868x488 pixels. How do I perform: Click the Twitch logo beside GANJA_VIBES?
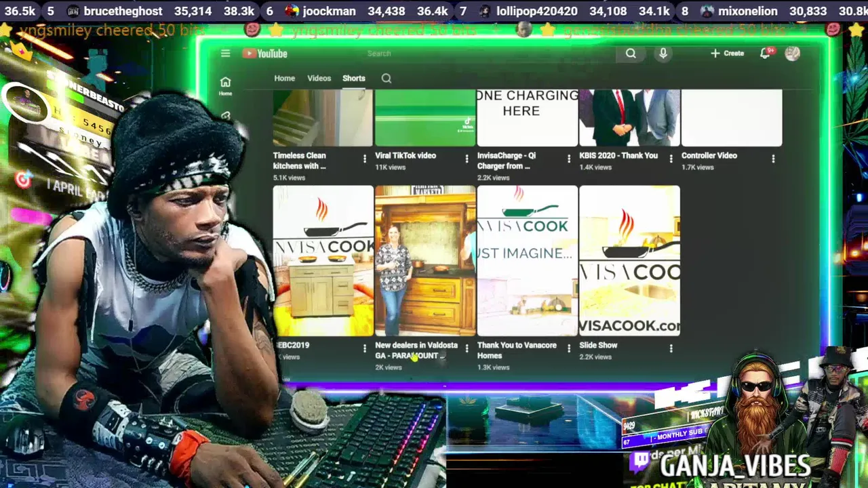coord(640,462)
